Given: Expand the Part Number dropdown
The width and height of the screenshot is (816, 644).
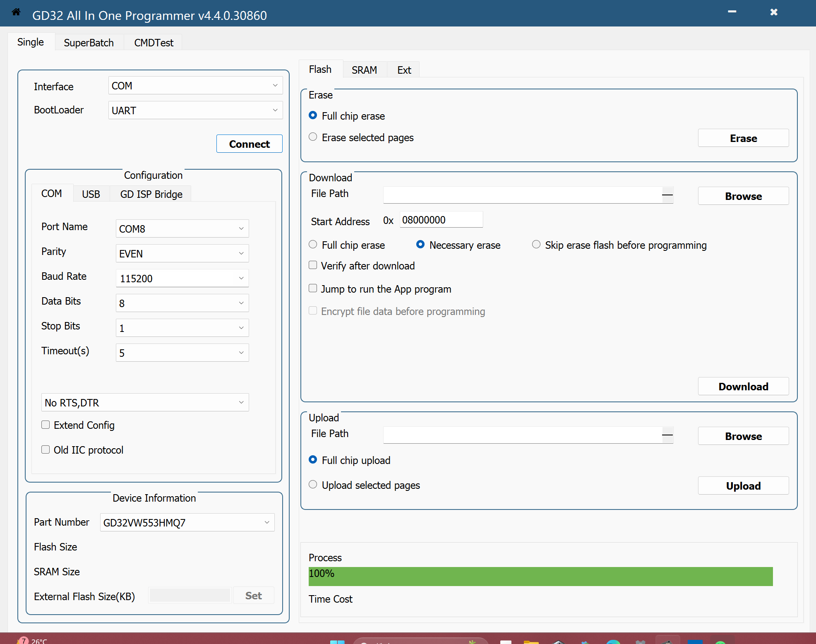Looking at the screenshot, I should tap(187, 522).
